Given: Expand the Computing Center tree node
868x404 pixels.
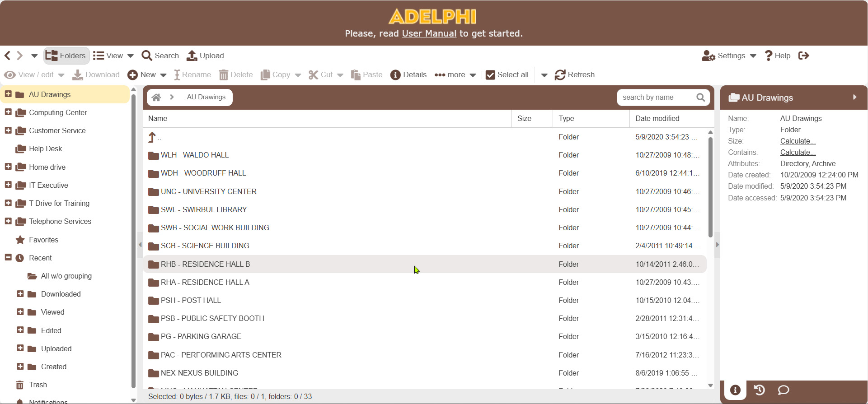Looking at the screenshot, I should coord(8,112).
